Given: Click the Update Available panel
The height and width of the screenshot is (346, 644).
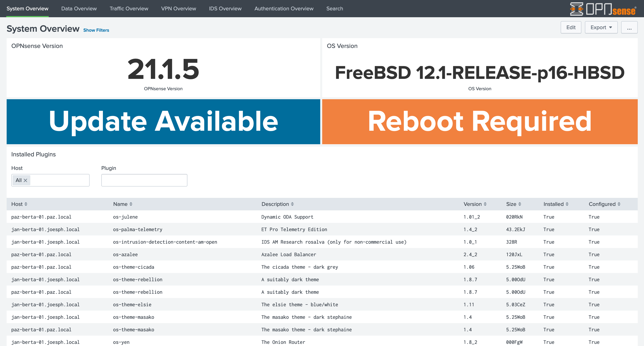Looking at the screenshot, I should (x=163, y=122).
